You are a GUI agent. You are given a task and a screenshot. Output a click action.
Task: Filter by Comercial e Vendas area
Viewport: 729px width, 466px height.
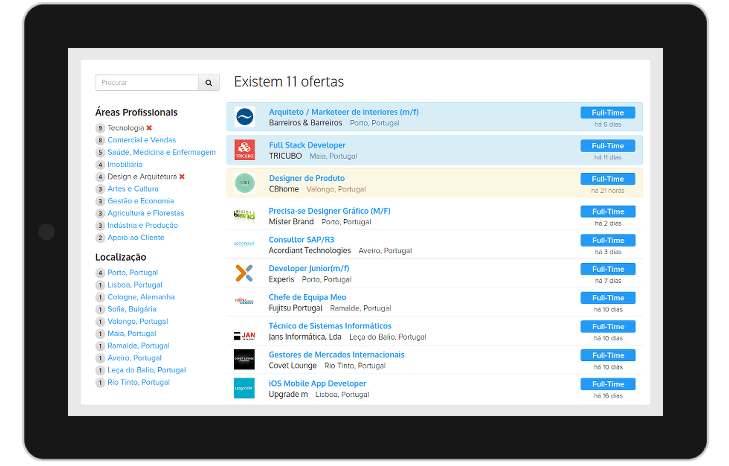pos(142,140)
